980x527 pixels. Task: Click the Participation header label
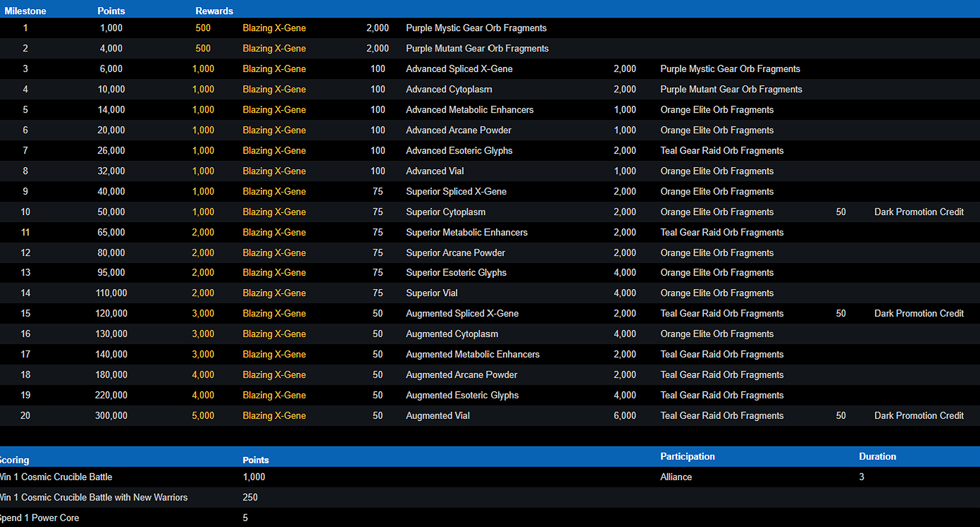click(x=687, y=457)
